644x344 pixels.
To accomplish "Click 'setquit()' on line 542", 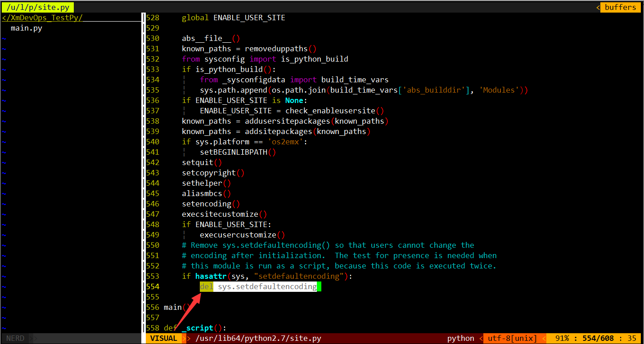I will (x=202, y=162).
